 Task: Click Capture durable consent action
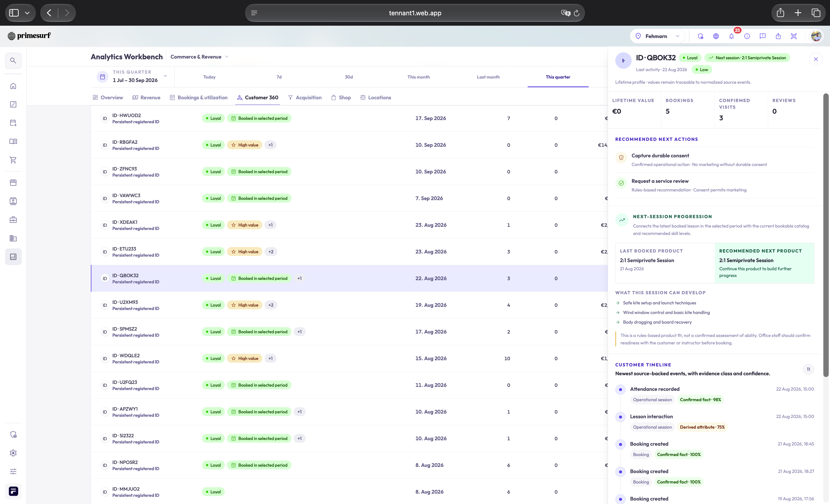(714, 160)
